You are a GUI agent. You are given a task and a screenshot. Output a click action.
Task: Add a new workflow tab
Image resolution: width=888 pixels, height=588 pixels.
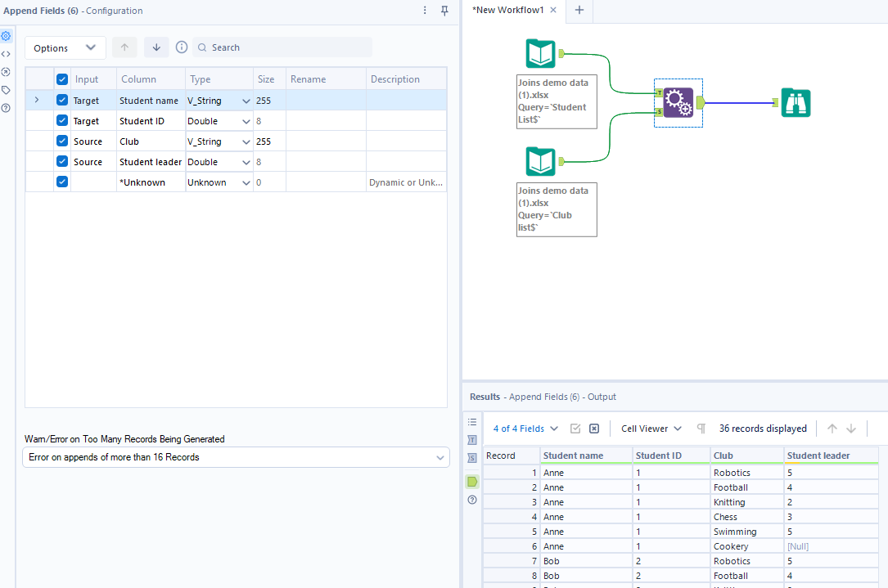[x=579, y=10]
